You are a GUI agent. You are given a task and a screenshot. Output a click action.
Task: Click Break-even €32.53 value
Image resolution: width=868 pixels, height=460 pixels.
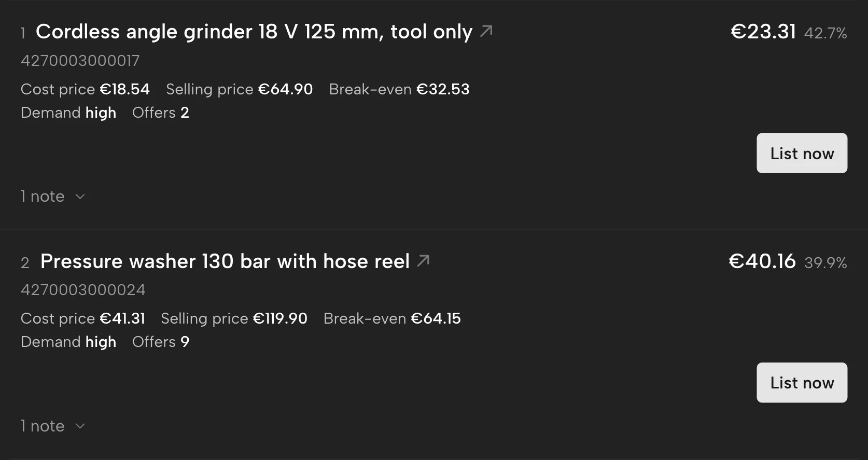(x=443, y=89)
